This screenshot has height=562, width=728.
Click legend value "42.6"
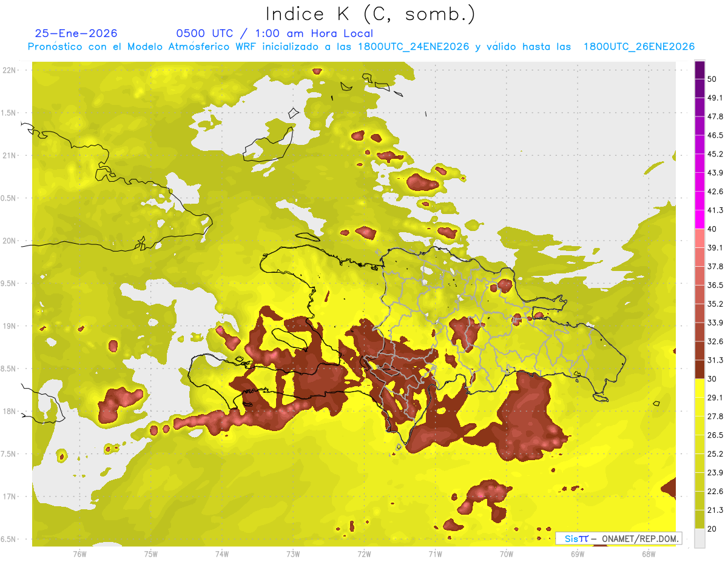tap(715, 192)
